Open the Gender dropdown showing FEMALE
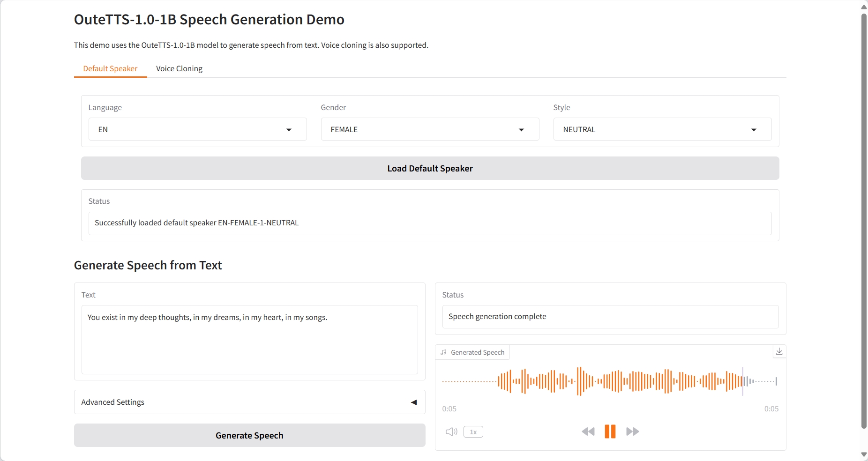The height and width of the screenshot is (461, 868). 430,129
